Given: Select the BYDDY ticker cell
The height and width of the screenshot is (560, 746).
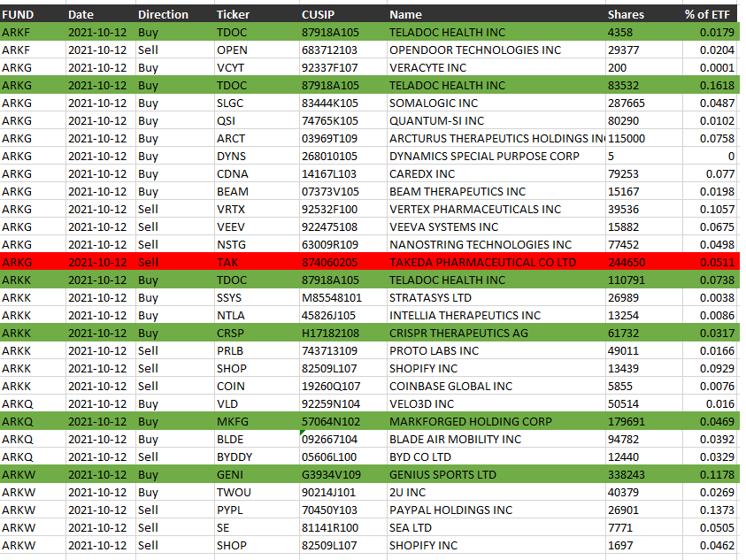Looking at the screenshot, I should (255, 456).
